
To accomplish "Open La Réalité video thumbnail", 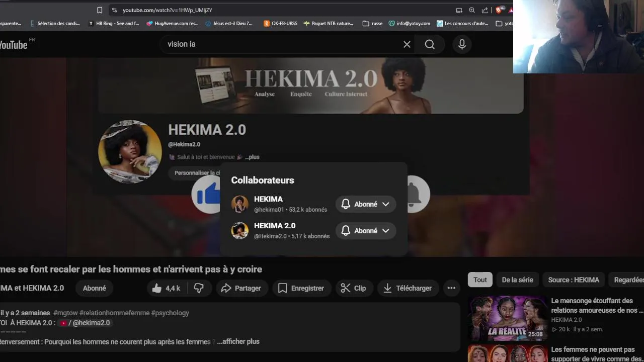I will pyautogui.click(x=507, y=318).
